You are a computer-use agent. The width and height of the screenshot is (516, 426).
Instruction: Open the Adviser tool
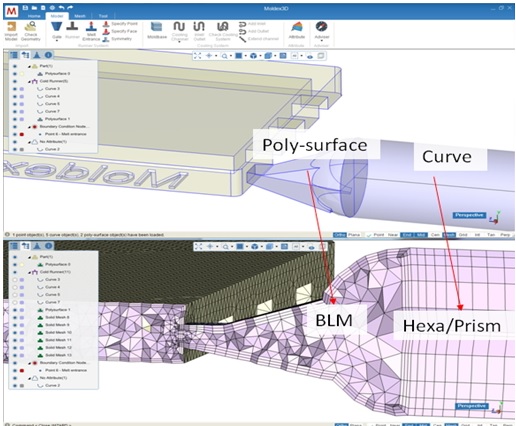(x=322, y=29)
